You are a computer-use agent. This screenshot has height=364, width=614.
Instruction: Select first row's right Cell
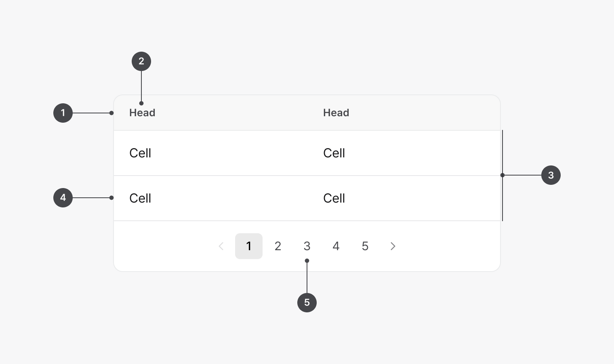coord(334,153)
